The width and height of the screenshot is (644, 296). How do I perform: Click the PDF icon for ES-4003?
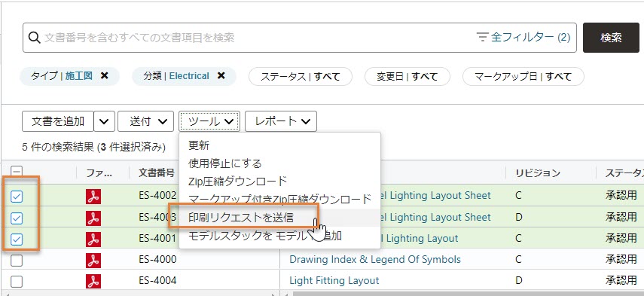(93, 218)
